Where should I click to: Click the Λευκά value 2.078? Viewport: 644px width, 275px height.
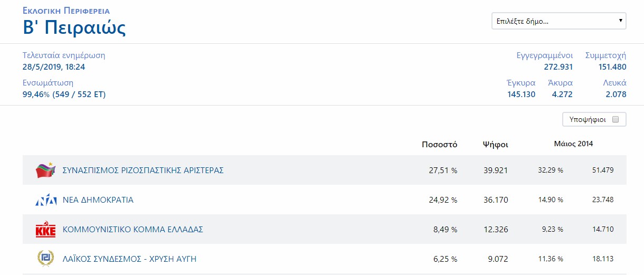615,94
